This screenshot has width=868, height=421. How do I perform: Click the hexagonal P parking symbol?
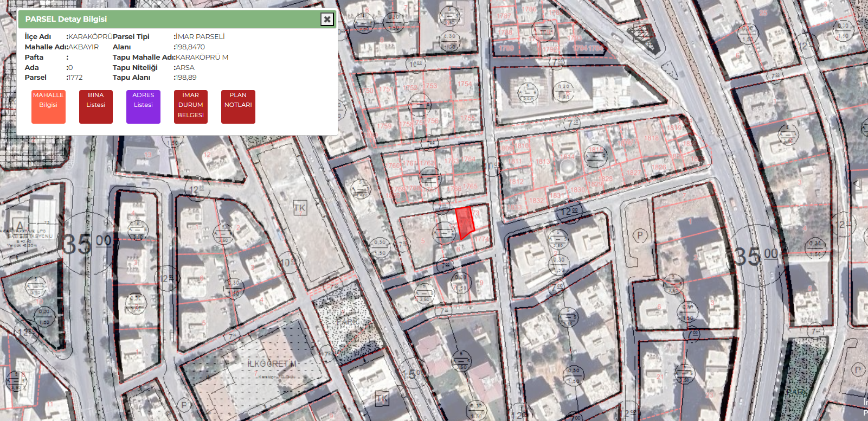coord(640,235)
